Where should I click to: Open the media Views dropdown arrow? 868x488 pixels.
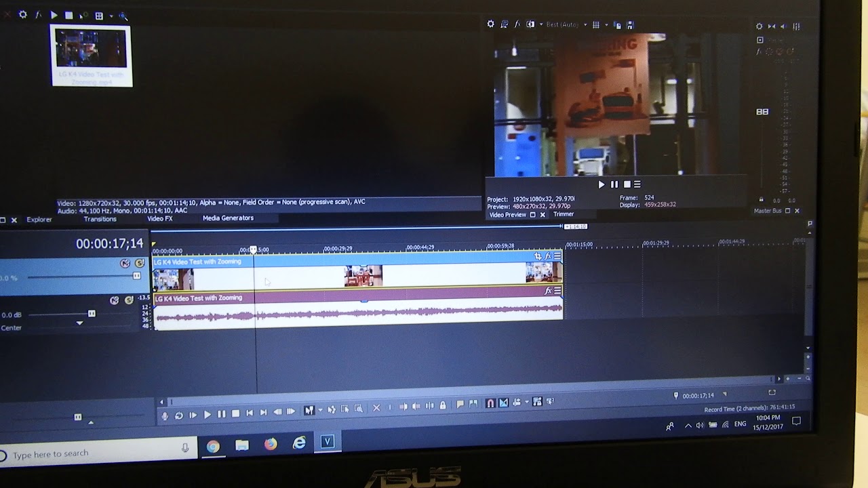tap(111, 16)
